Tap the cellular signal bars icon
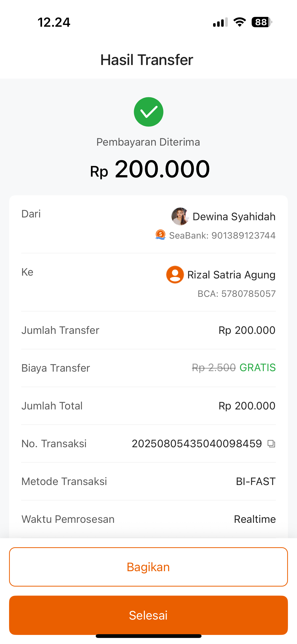The height and width of the screenshot is (644, 297). pyautogui.click(x=220, y=22)
